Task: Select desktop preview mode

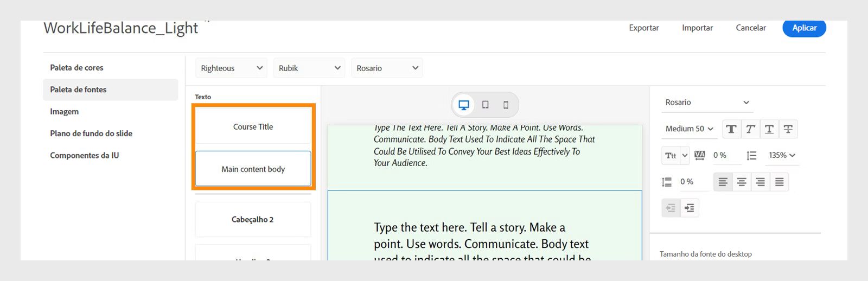Action: 464,105
